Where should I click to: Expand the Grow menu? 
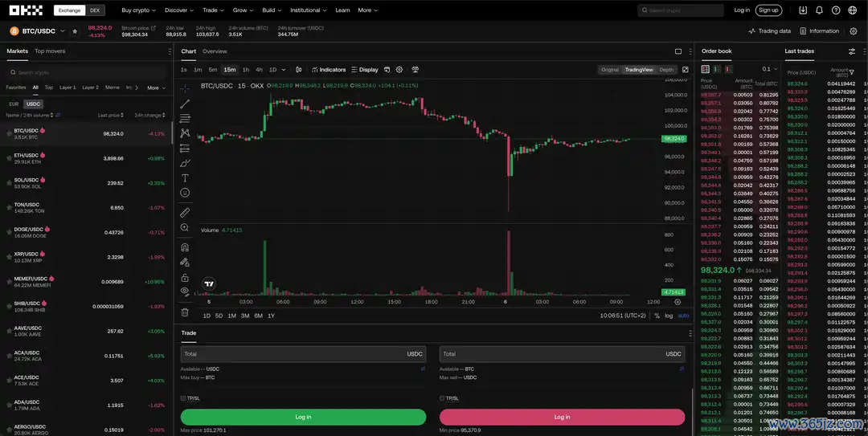243,10
